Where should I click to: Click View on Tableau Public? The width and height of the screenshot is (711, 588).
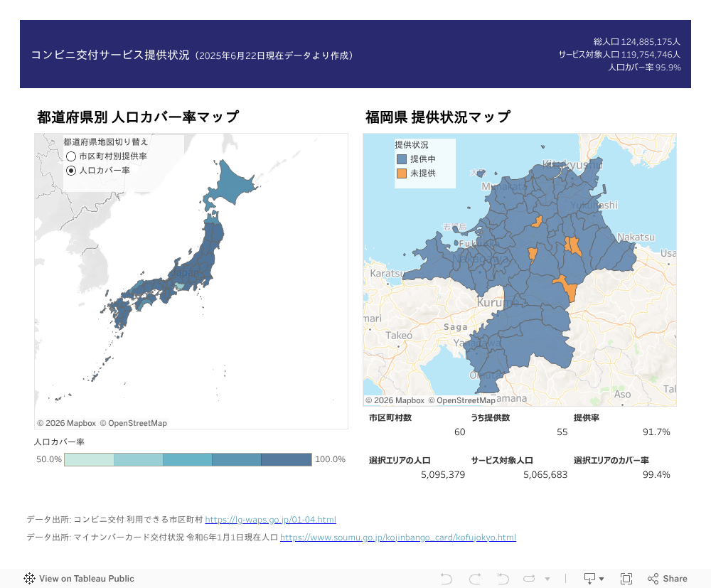click(86, 579)
